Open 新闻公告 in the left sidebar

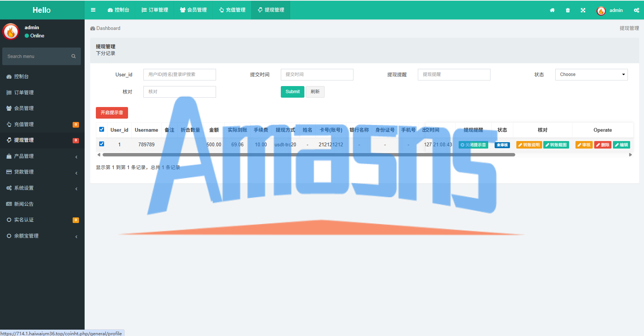pos(42,204)
